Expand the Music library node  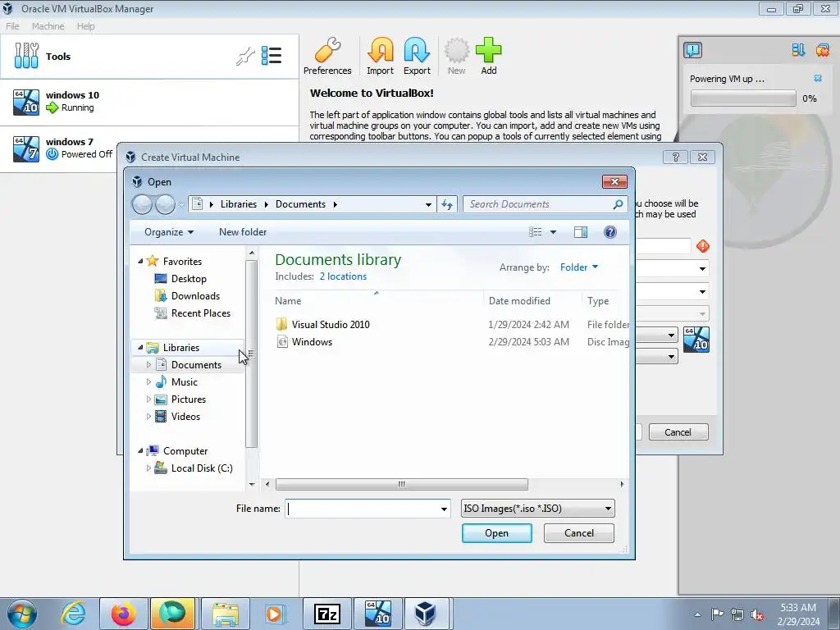pyautogui.click(x=148, y=382)
